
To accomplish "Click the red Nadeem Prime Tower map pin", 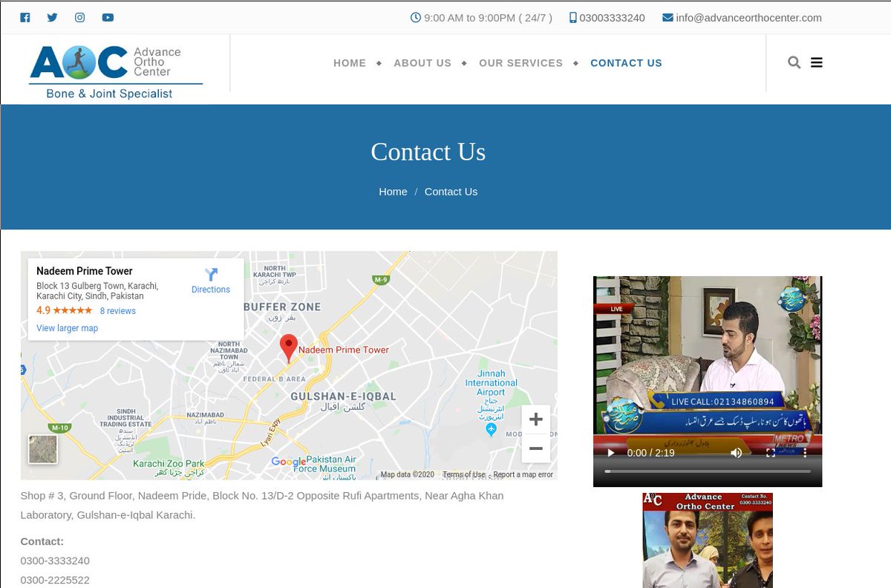I will point(288,348).
